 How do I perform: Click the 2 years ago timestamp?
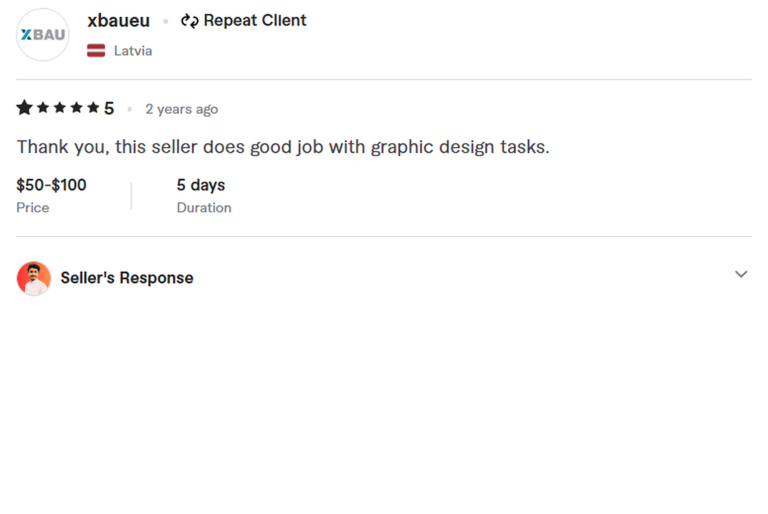182,109
